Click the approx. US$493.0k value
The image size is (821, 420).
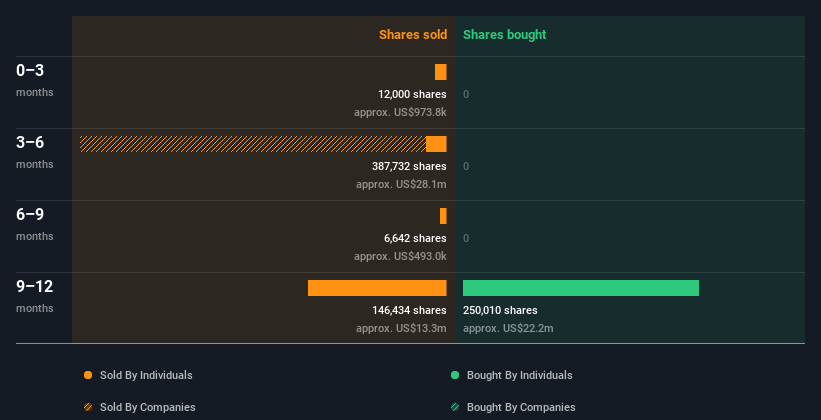point(400,256)
